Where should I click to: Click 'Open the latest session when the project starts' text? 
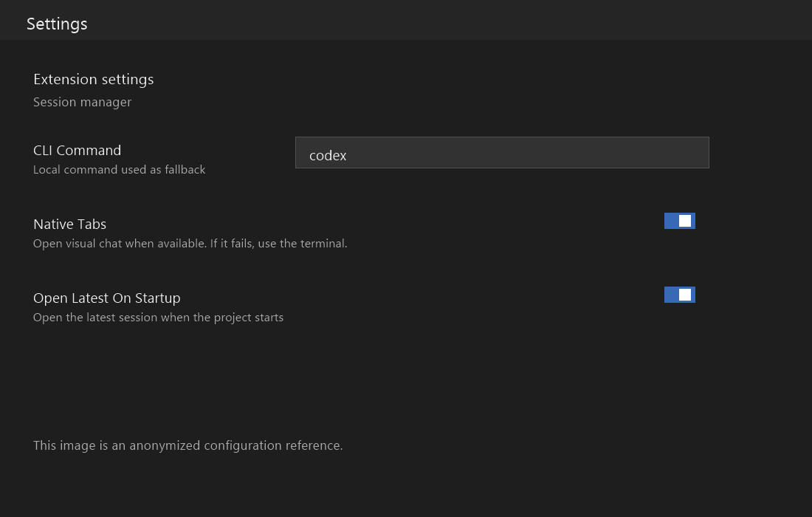pyautogui.click(x=158, y=318)
